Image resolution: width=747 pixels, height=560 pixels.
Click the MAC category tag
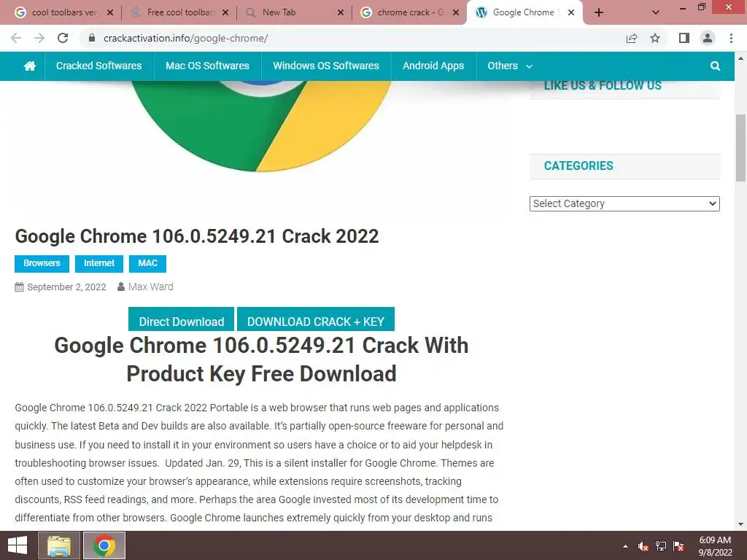(147, 263)
